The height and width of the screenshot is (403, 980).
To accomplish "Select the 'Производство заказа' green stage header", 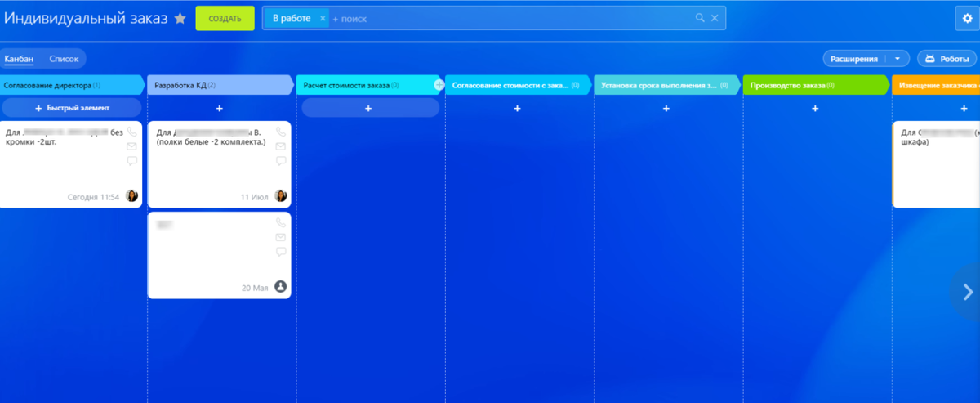I will click(x=816, y=85).
